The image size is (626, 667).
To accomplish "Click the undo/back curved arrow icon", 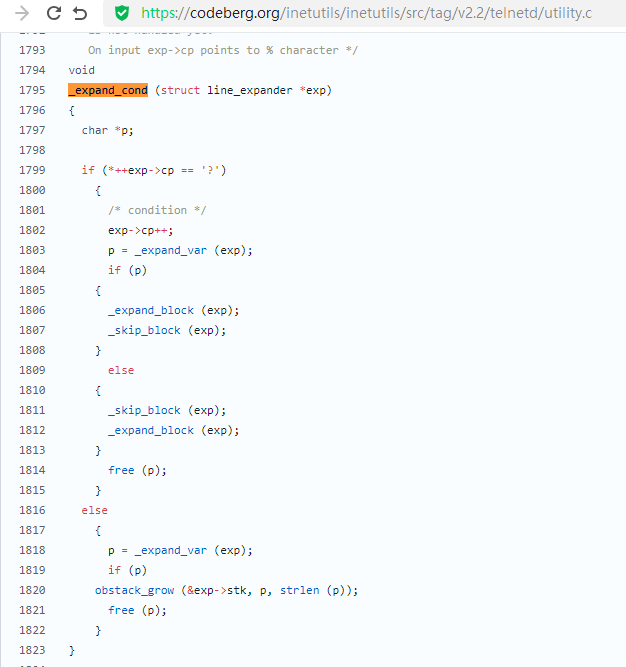I will 80,13.
